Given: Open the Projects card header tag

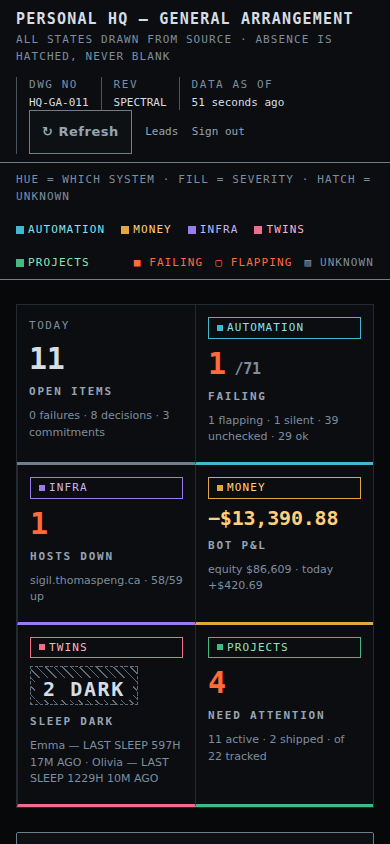Looking at the screenshot, I should [x=285, y=648].
